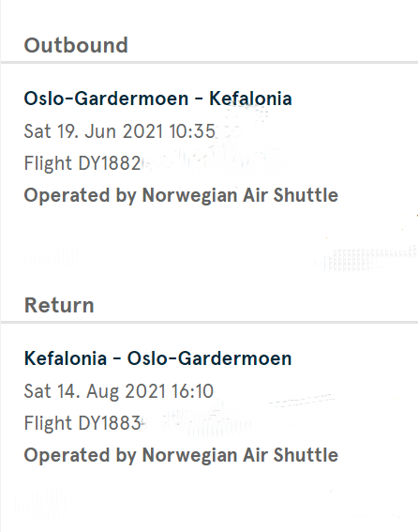Viewport: 418px width, 532px height.
Task: Select flight number DY1882
Action: pyautogui.click(x=110, y=163)
